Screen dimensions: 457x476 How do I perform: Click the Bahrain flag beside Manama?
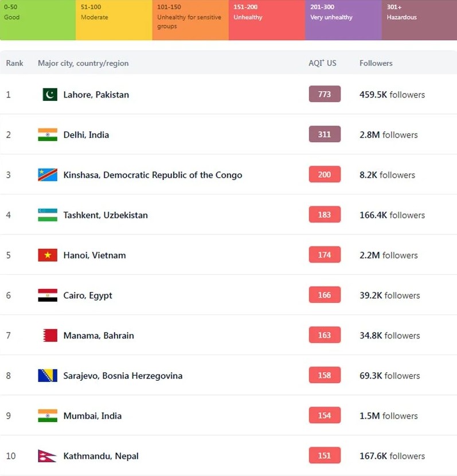pyautogui.click(x=50, y=335)
